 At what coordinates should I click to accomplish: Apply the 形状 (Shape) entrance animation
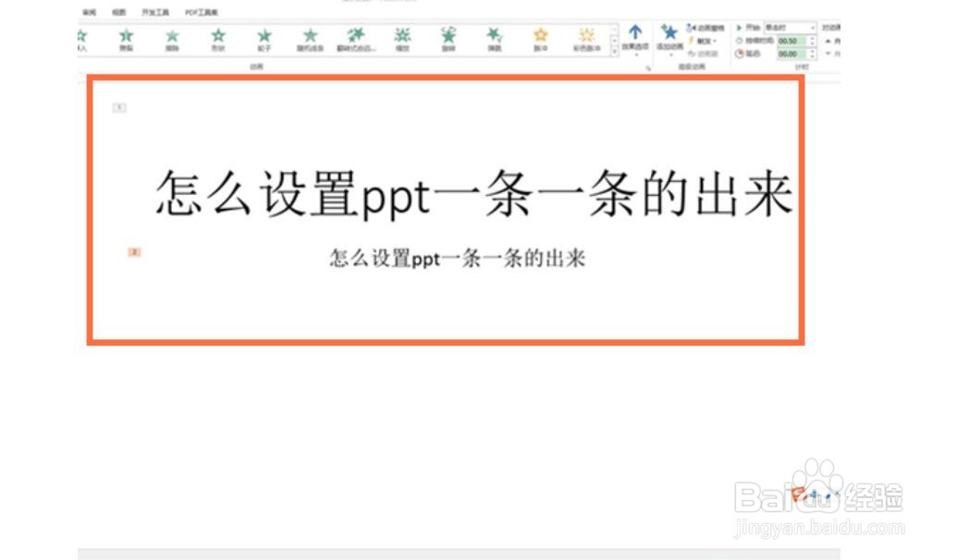(x=218, y=40)
